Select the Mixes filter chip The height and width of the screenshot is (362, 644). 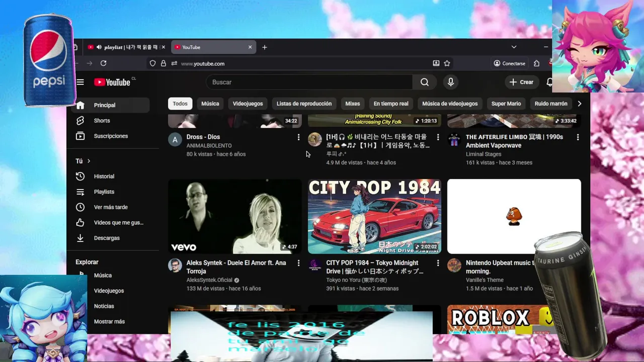pyautogui.click(x=353, y=104)
